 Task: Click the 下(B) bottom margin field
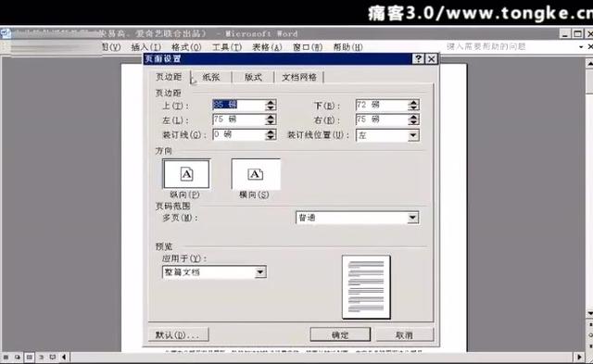point(383,105)
